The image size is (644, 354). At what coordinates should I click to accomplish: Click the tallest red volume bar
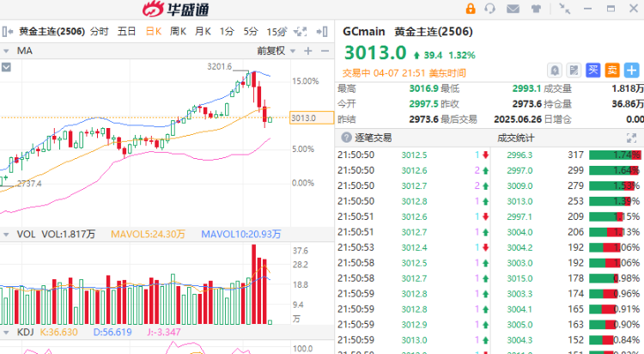pos(254,284)
